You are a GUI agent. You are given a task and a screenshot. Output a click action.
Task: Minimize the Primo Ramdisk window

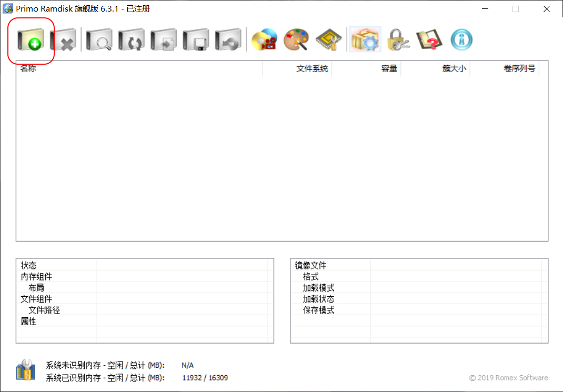485,9
